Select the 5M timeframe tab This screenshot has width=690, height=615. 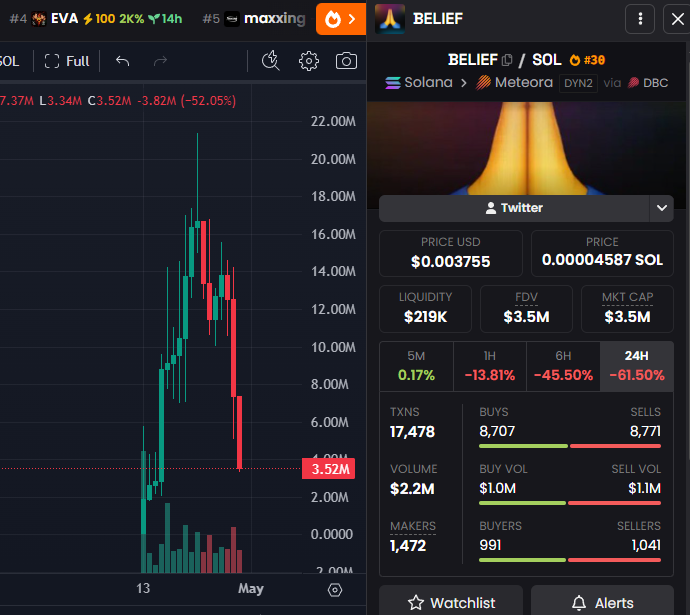pyautogui.click(x=416, y=366)
